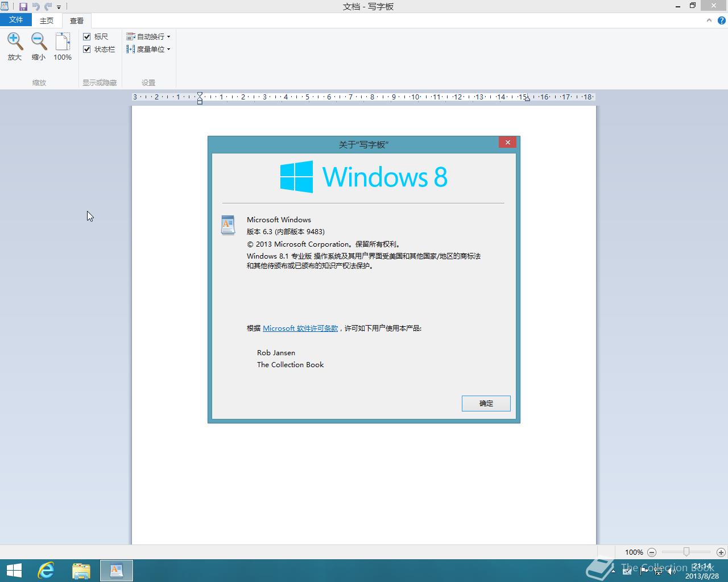The height and width of the screenshot is (582, 728).
Task: Click the Redo arrow in quick access toolbar
Action: [x=48, y=7]
